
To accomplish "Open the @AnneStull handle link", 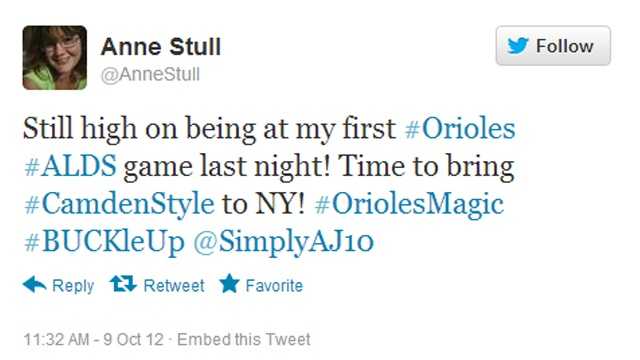I will pos(150,75).
